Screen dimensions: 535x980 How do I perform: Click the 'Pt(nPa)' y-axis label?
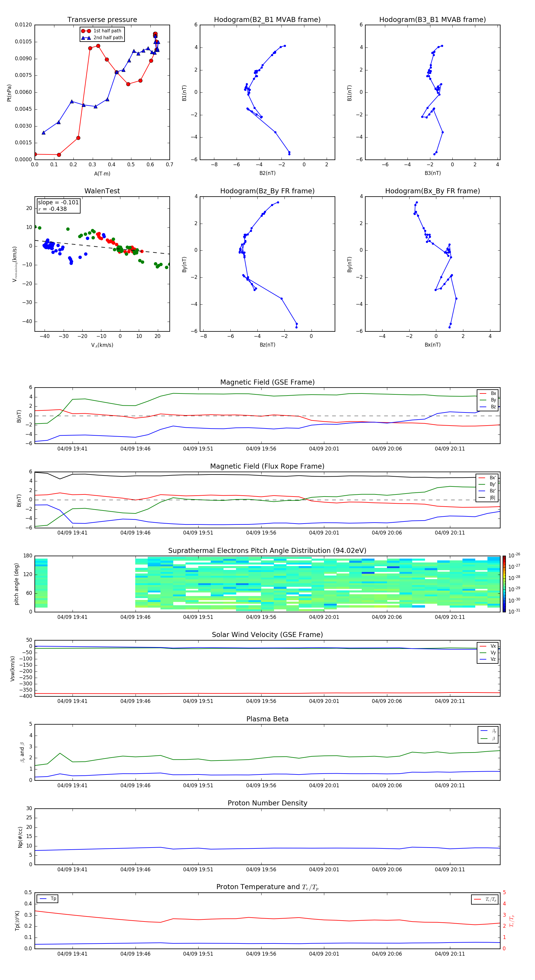(9, 93)
